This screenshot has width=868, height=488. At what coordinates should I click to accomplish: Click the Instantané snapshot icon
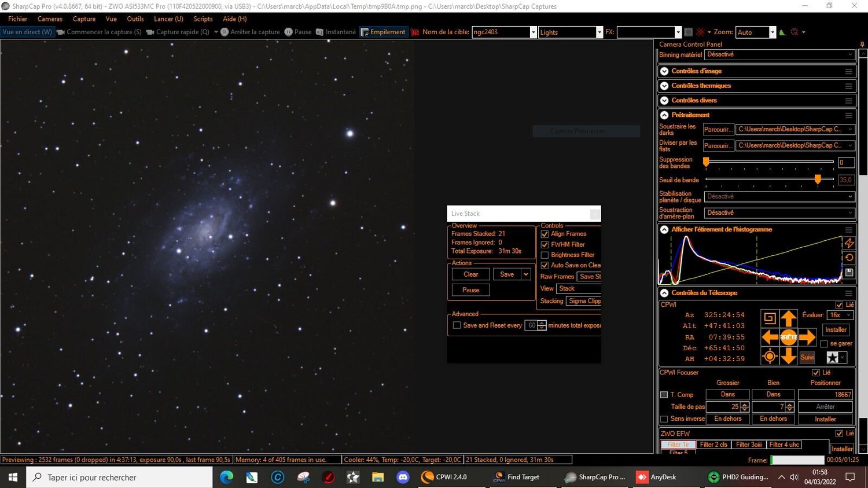(x=320, y=32)
